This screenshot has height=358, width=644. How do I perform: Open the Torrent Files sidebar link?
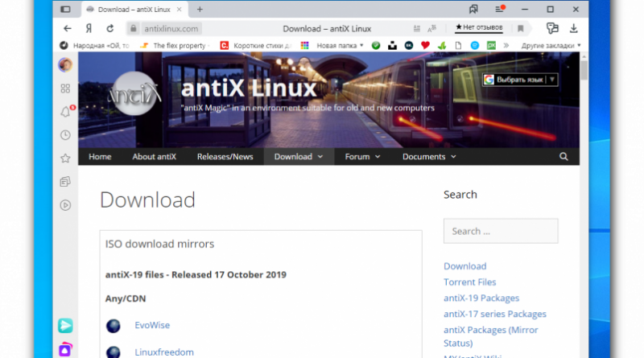point(469,282)
